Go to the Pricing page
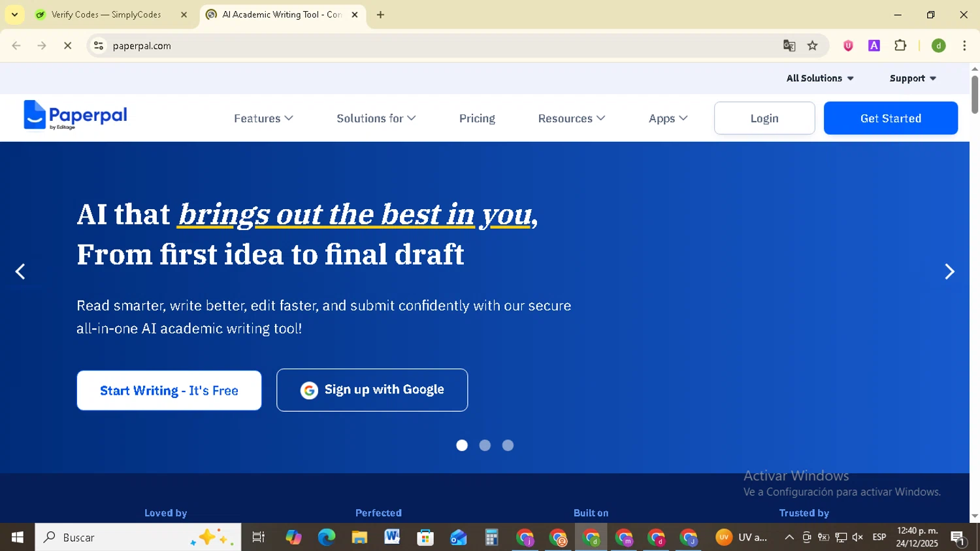 tap(477, 118)
